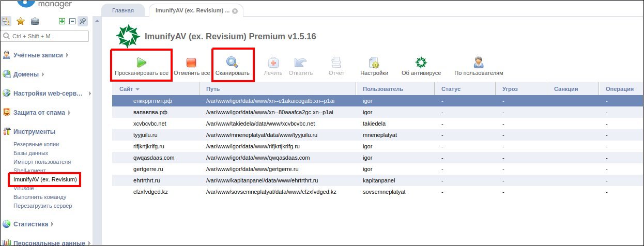
Task: Switch to the Главная tab
Action: click(122, 10)
